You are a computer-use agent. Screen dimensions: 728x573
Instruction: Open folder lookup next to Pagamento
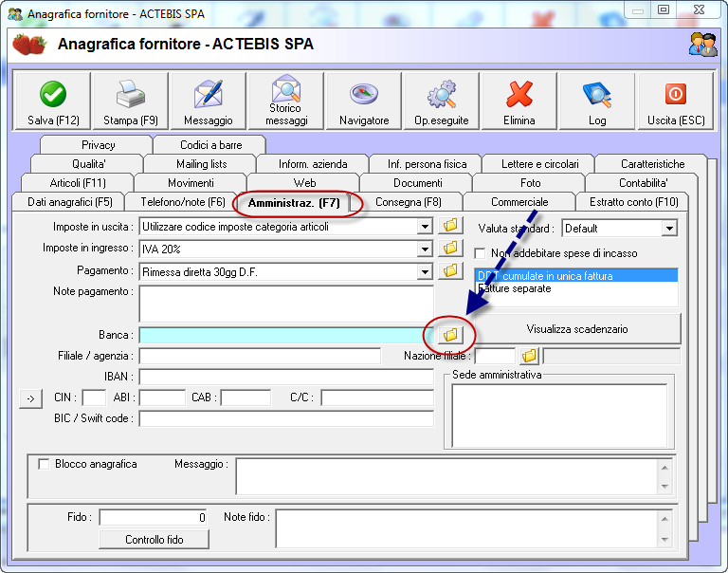tap(450, 270)
